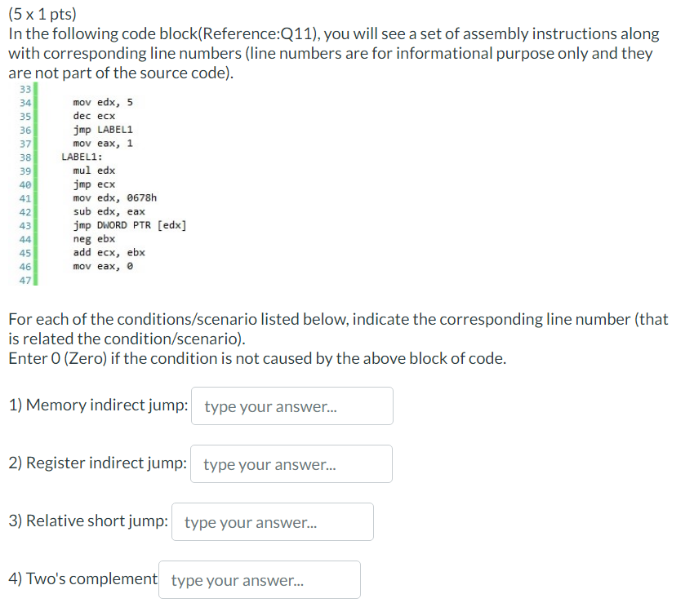Viewport: 694px width, 616px height.
Task: Click the Memory indirect jump answer field
Action: [291, 405]
